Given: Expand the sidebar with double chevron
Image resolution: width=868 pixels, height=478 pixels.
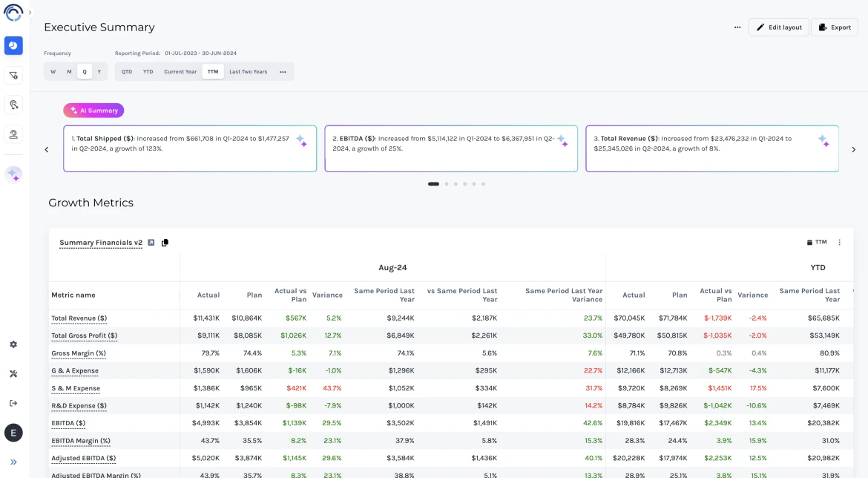Looking at the screenshot, I should coord(13,462).
